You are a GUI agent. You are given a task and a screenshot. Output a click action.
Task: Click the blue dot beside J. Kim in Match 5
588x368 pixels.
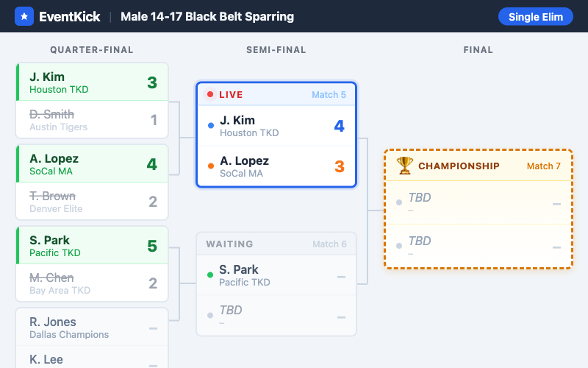pyautogui.click(x=211, y=126)
